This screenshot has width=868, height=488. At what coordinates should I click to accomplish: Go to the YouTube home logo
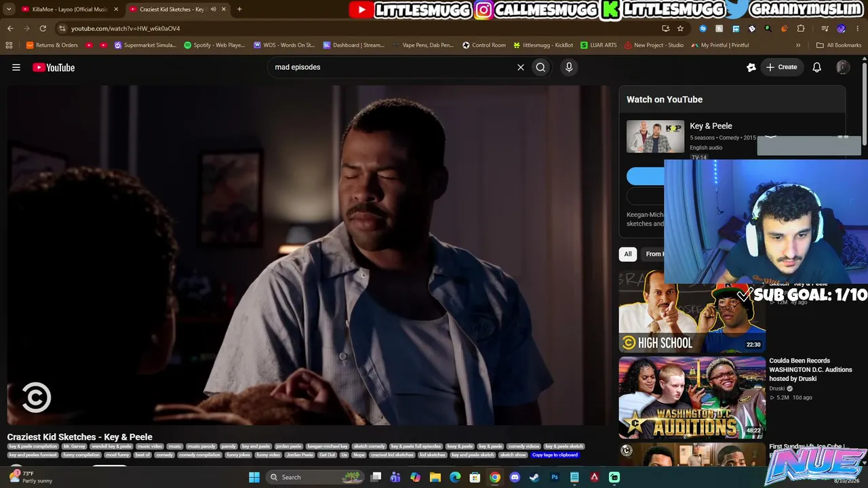tap(54, 67)
